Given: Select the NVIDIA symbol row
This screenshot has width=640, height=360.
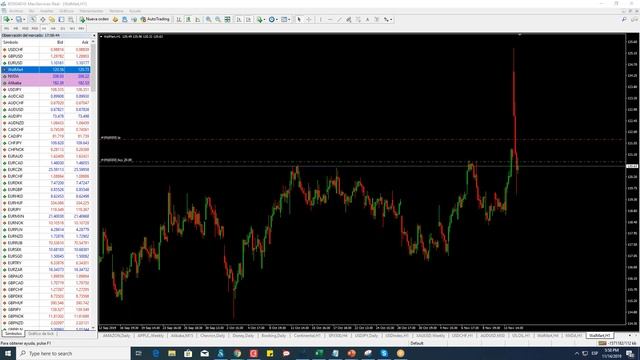Looking at the screenshot, I should pyautogui.click(x=46, y=76).
